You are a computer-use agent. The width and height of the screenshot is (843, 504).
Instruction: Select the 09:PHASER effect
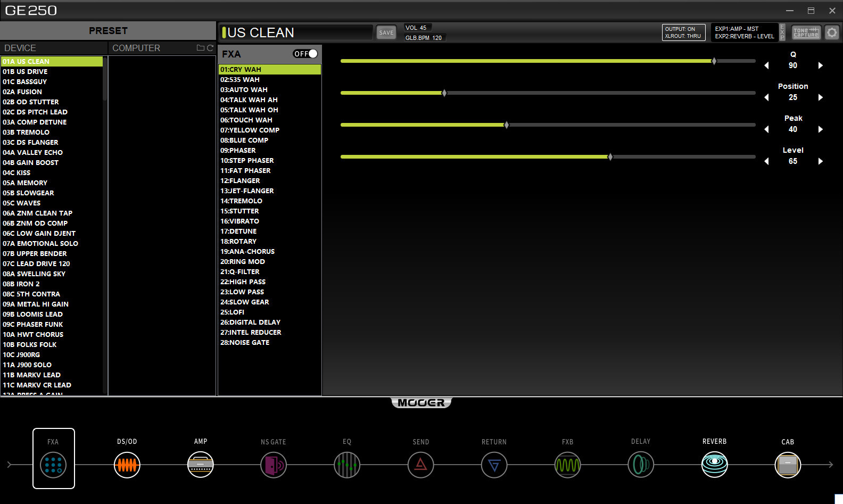[270, 151]
